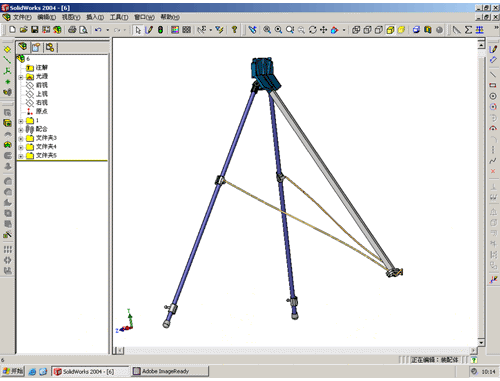500x381 pixels.
Task: Open the 工具 (Tools) menu
Action: click(x=119, y=17)
